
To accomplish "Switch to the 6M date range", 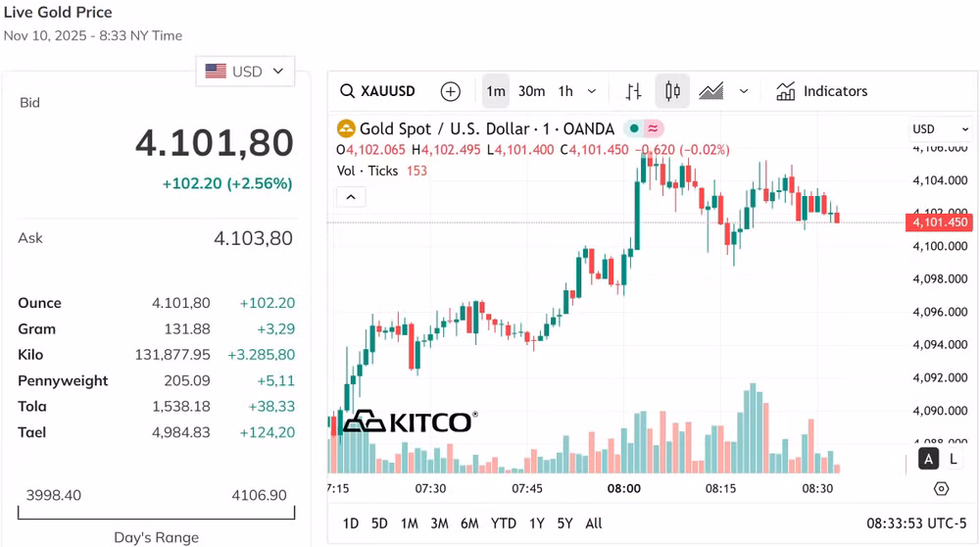I will pyautogui.click(x=469, y=523).
